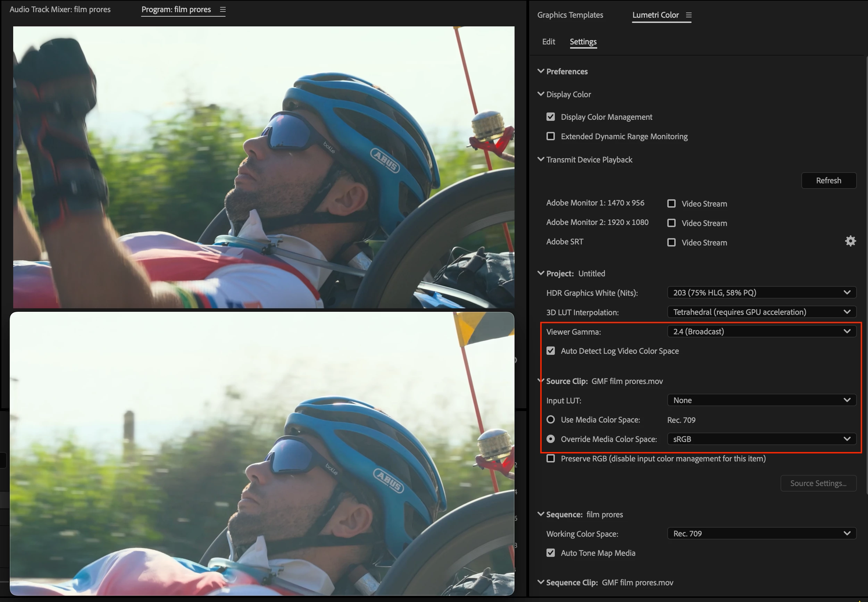Switch to the Edit tab
Viewport: 868px width, 602px height.
click(x=548, y=42)
